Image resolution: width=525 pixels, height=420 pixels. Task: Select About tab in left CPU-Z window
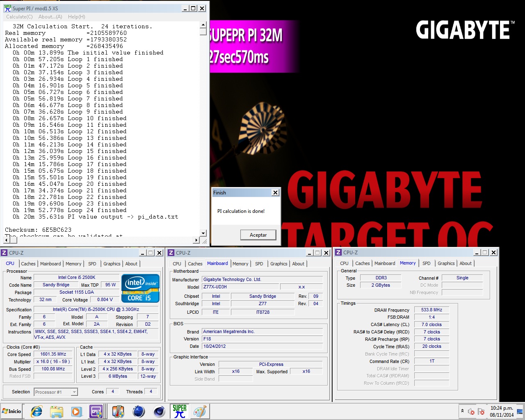pos(131,264)
